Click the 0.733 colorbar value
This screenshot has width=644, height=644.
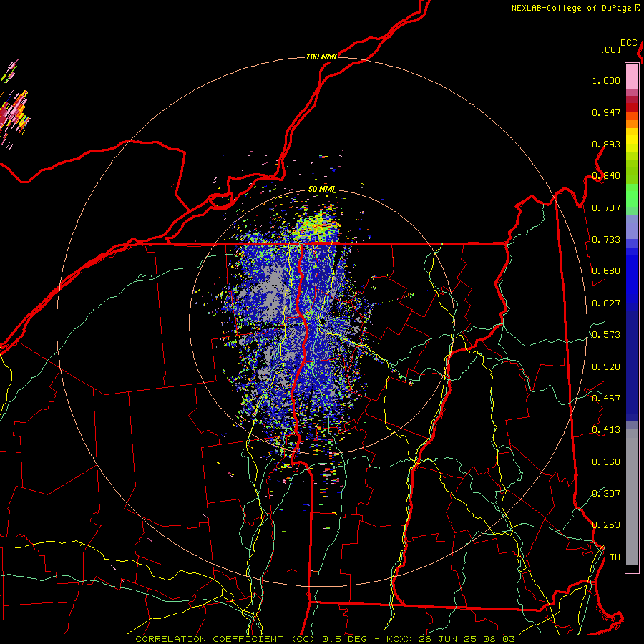pos(606,240)
